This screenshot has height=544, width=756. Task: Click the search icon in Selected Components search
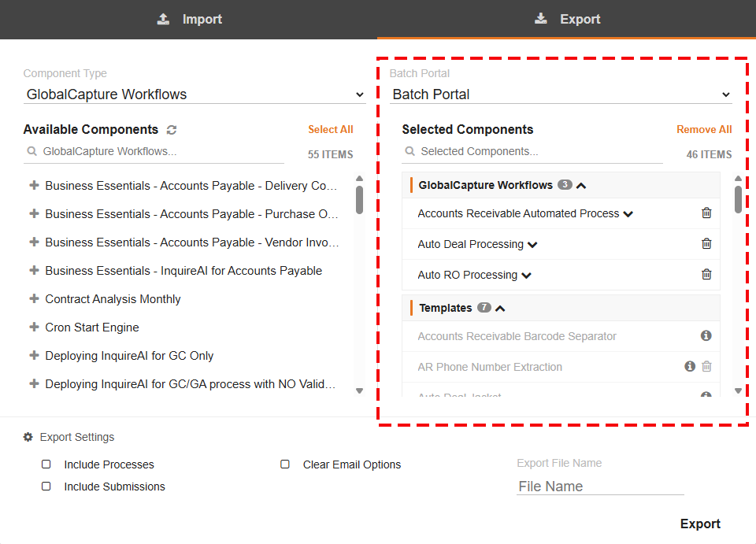(409, 151)
